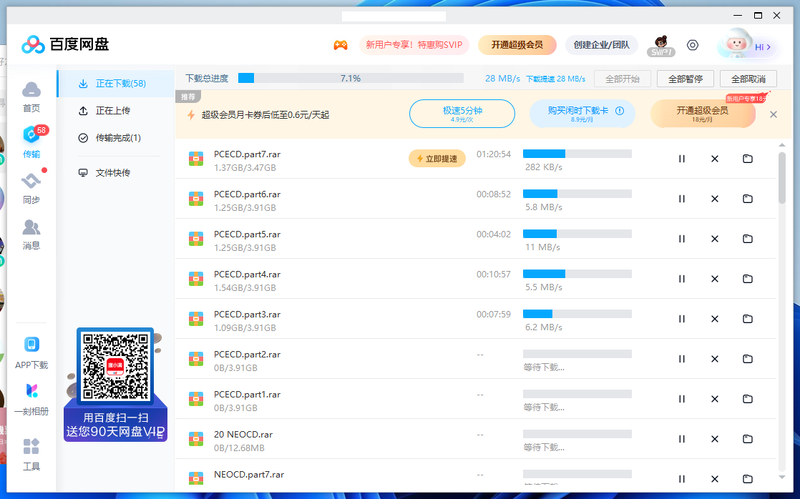Open folder for PCECD.part5.rar
Image resolution: width=800 pixels, height=499 pixels.
click(x=747, y=238)
